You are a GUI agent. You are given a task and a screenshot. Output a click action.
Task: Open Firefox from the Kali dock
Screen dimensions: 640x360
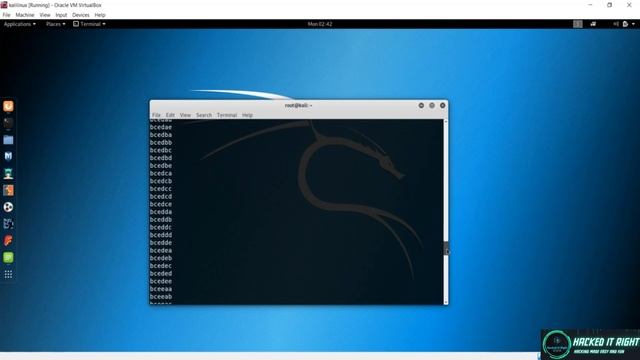pos(8,106)
